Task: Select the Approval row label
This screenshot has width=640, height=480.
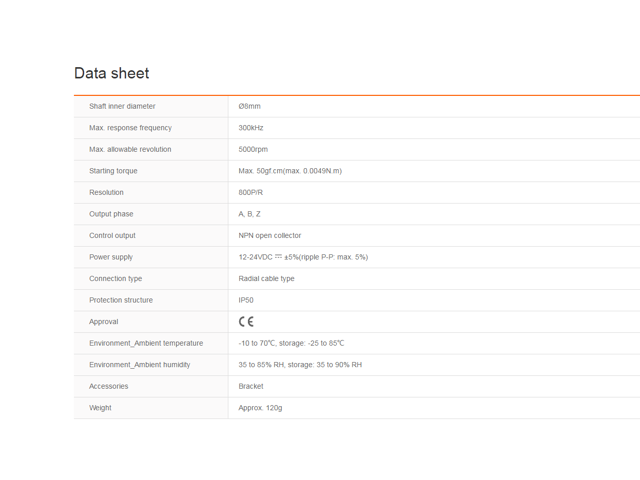Action: click(104, 322)
